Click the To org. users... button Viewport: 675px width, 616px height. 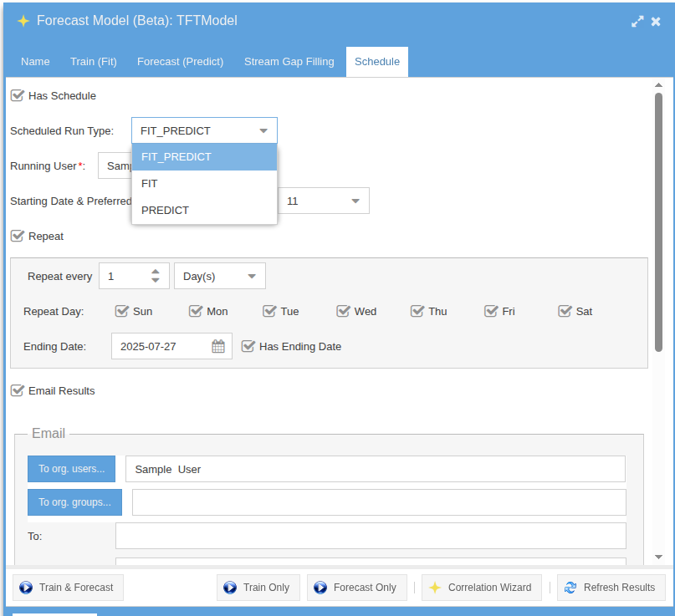[71, 469]
